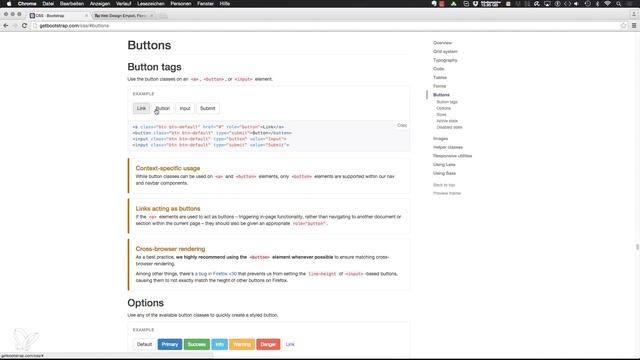Click Back to top link

444,185
